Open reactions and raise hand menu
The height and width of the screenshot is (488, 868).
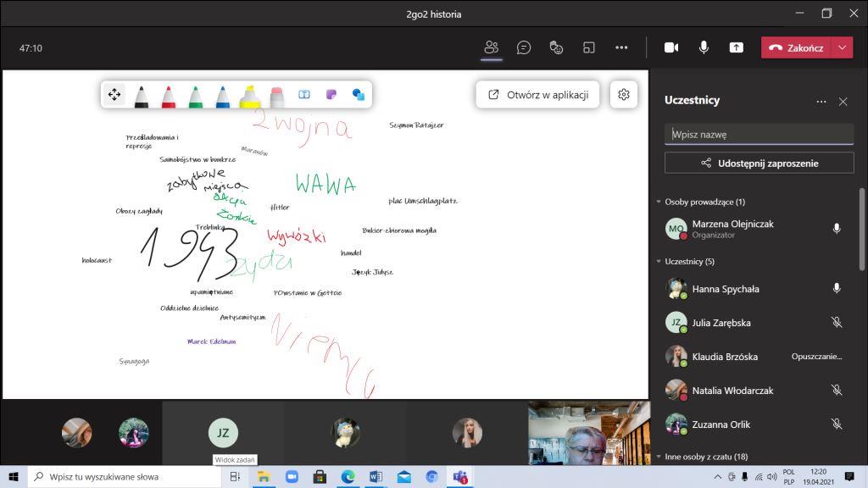pos(557,47)
